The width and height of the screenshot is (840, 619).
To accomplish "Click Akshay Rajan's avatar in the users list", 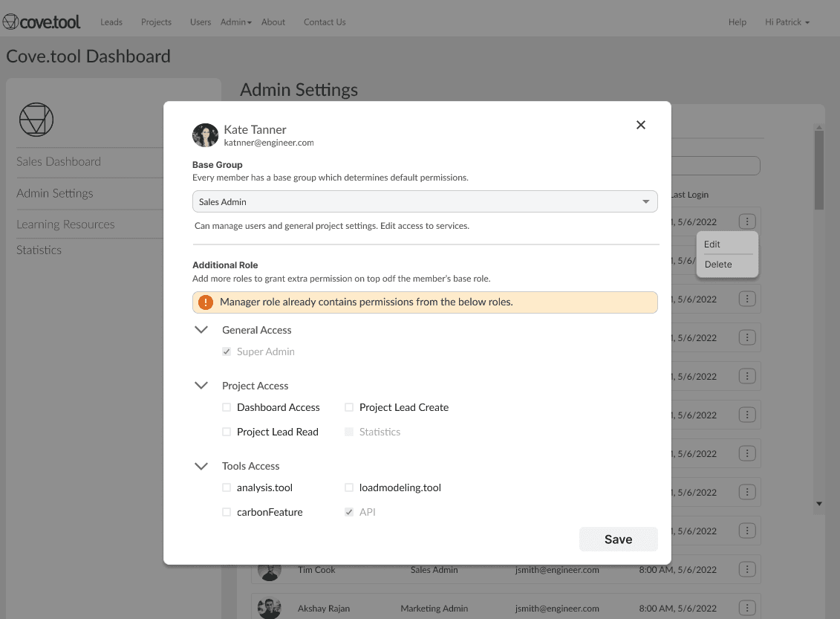I will pyautogui.click(x=270, y=609).
